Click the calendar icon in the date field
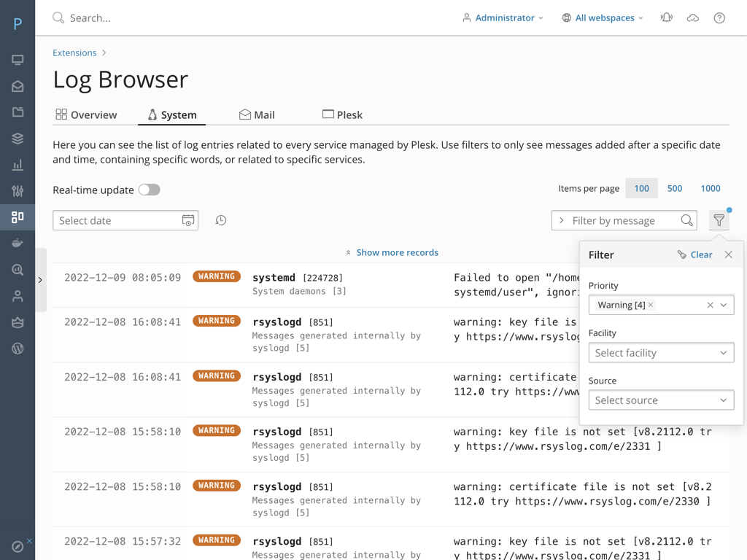Viewport: 747px width, 560px height. (189, 219)
